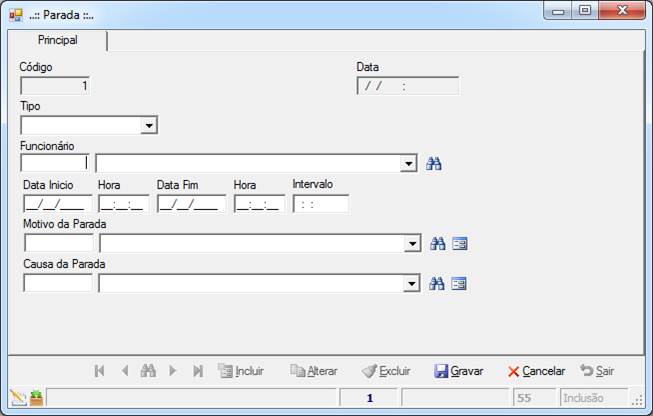
Task: Focus the Código field
Action: [55, 86]
